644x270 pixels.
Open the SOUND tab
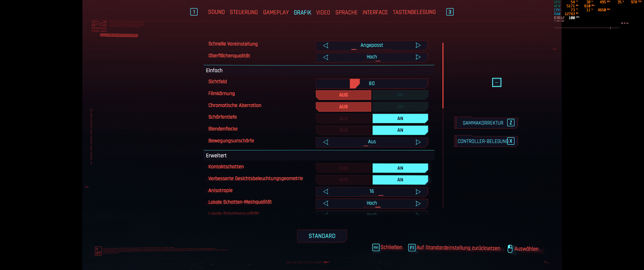point(216,12)
